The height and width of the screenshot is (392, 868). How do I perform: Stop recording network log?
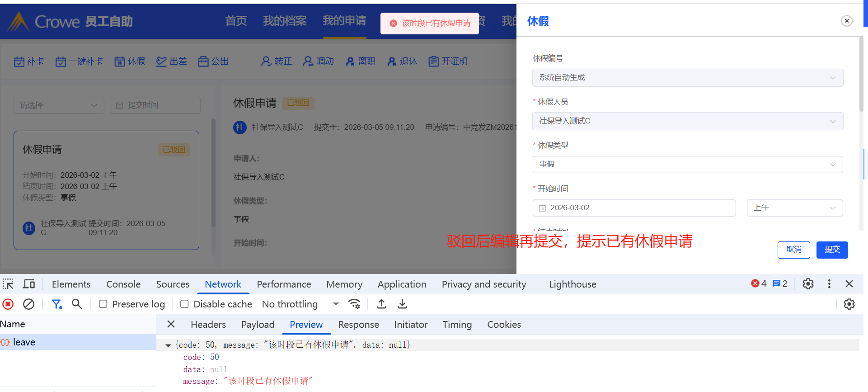tap(8, 304)
